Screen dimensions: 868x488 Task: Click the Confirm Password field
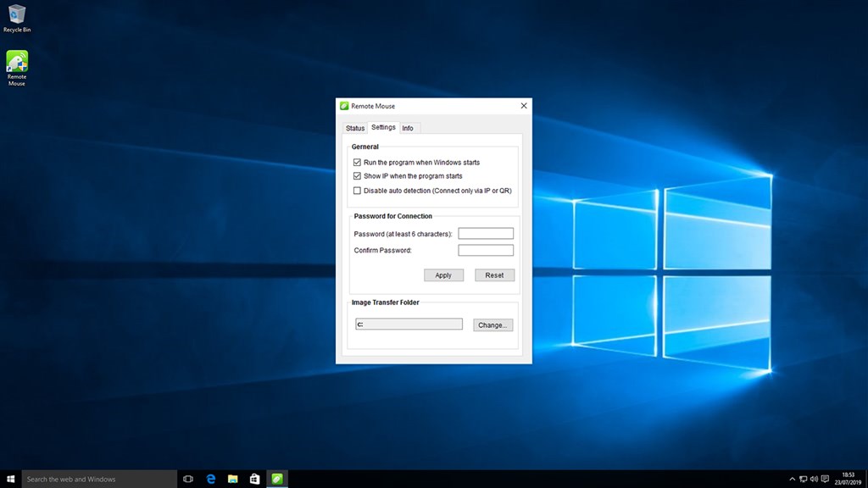486,250
